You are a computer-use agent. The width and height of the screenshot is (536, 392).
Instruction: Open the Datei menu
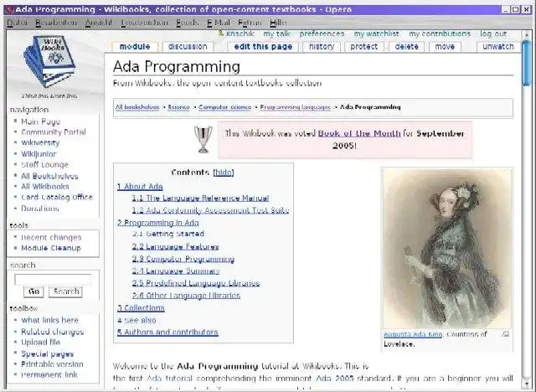pyautogui.click(x=17, y=23)
